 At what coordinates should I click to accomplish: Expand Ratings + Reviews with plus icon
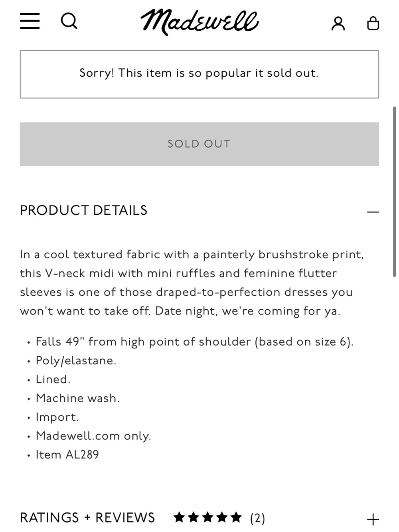[373, 520]
